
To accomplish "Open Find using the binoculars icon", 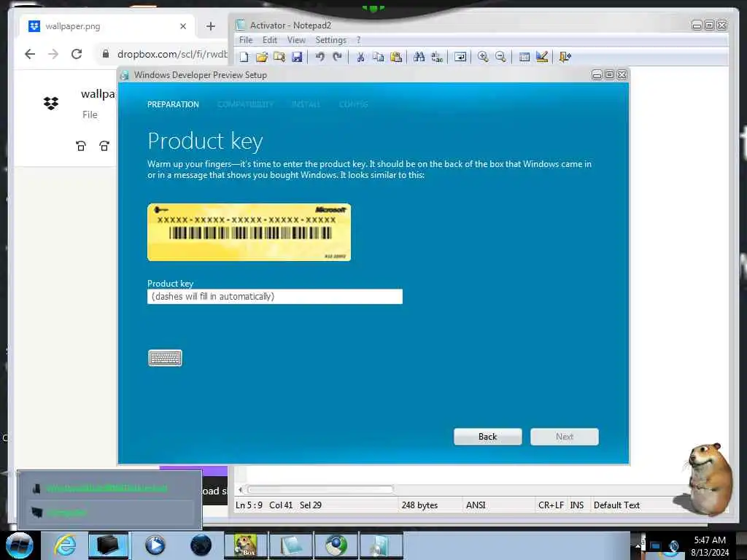I will [x=419, y=57].
